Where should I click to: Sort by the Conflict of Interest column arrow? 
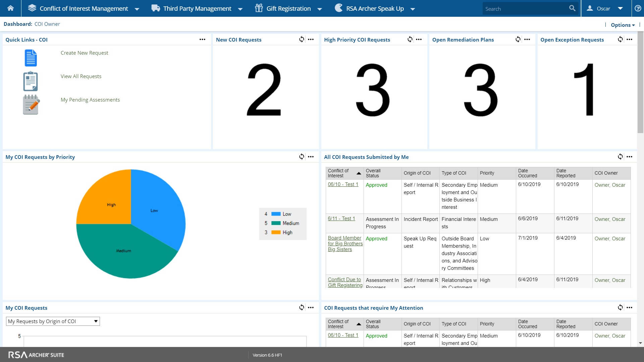(x=359, y=173)
